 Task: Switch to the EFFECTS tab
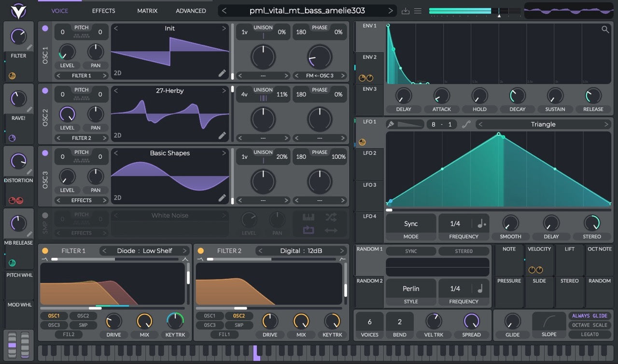point(103,11)
